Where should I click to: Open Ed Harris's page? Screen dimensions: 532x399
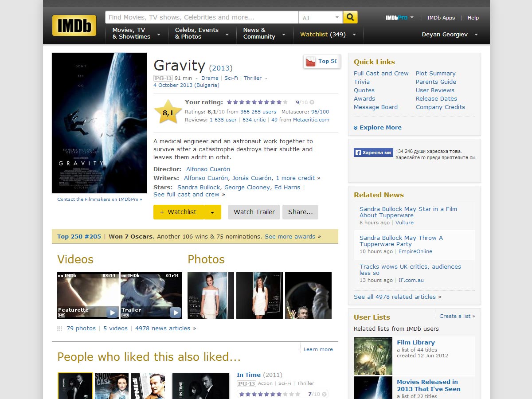click(287, 188)
